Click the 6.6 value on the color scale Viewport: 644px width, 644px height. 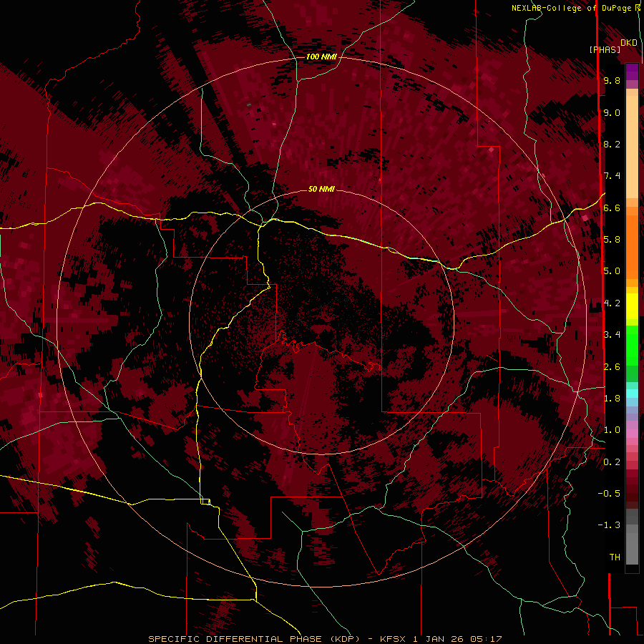[612, 208]
